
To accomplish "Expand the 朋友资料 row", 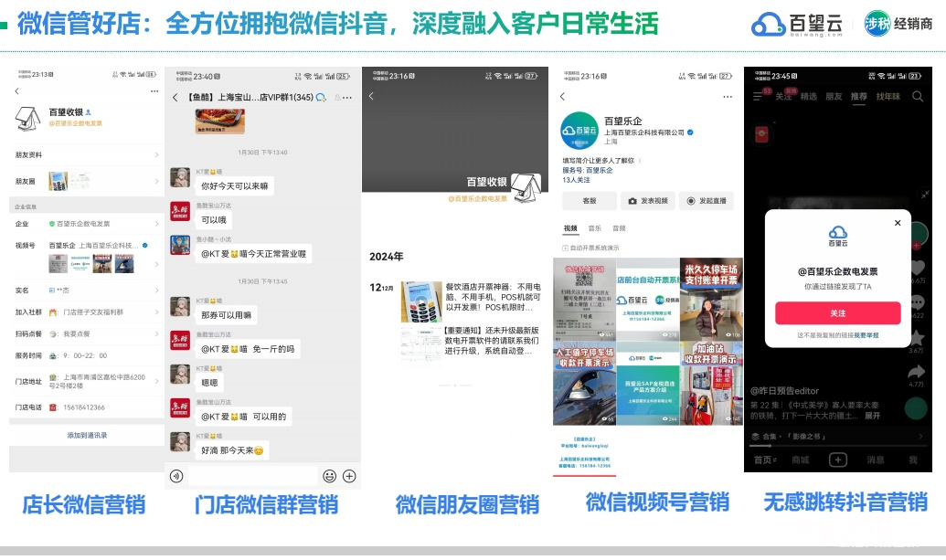I will (157, 155).
